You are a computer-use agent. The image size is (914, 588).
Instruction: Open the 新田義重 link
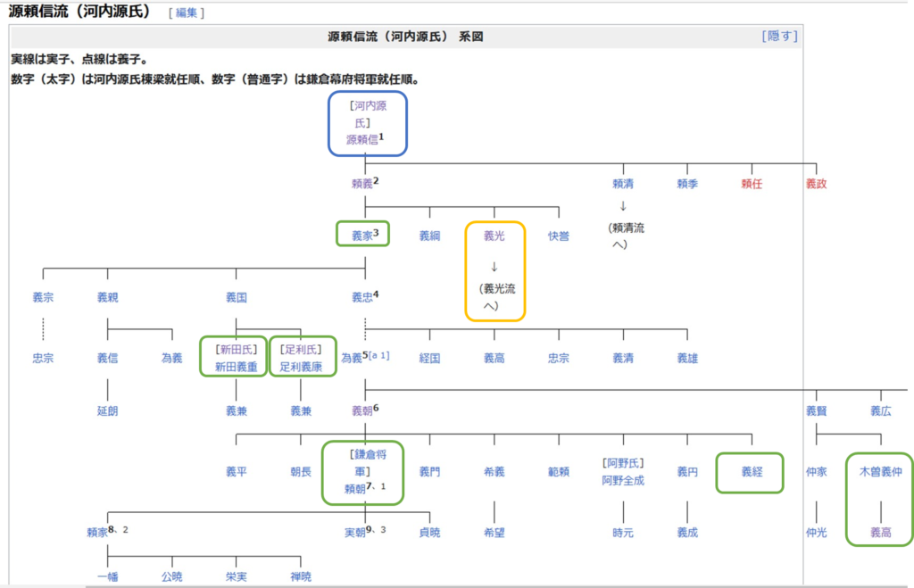236,367
